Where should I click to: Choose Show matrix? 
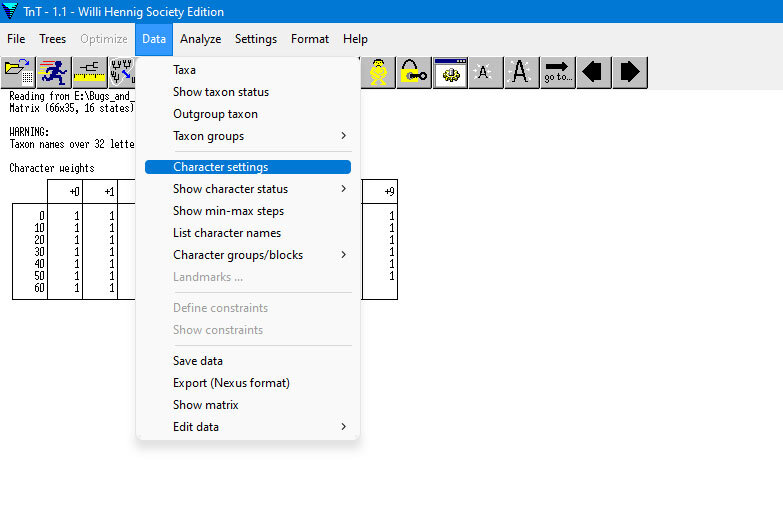tap(248, 405)
